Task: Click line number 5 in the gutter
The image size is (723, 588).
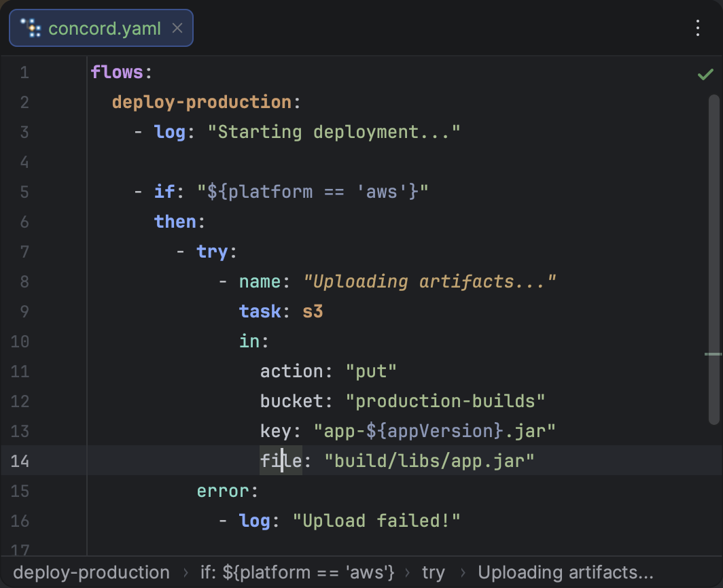Action: click(x=24, y=192)
